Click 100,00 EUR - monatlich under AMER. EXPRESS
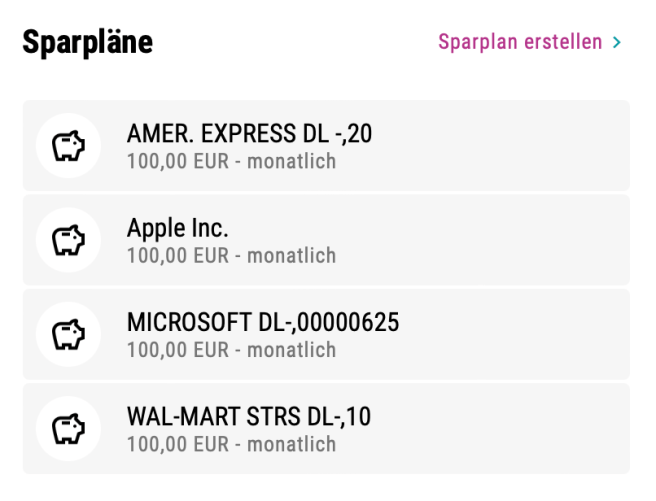This screenshot has height=501, width=656. (x=231, y=161)
